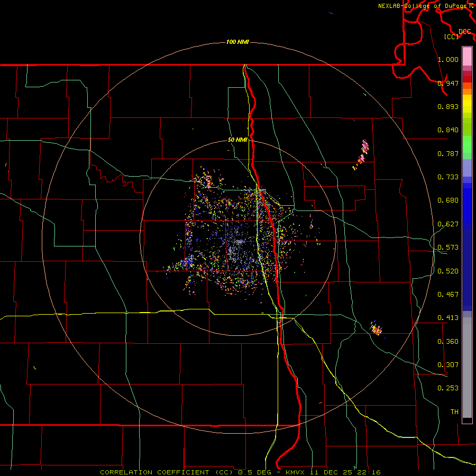Click the bright green color bar segment
Screen dimensions: 476x476
click(x=467, y=144)
